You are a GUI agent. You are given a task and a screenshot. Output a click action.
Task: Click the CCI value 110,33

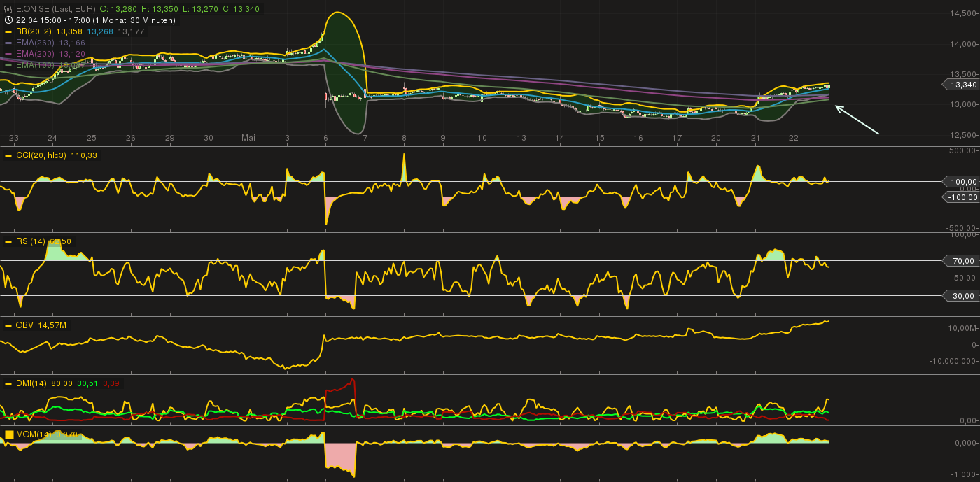click(x=84, y=155)
